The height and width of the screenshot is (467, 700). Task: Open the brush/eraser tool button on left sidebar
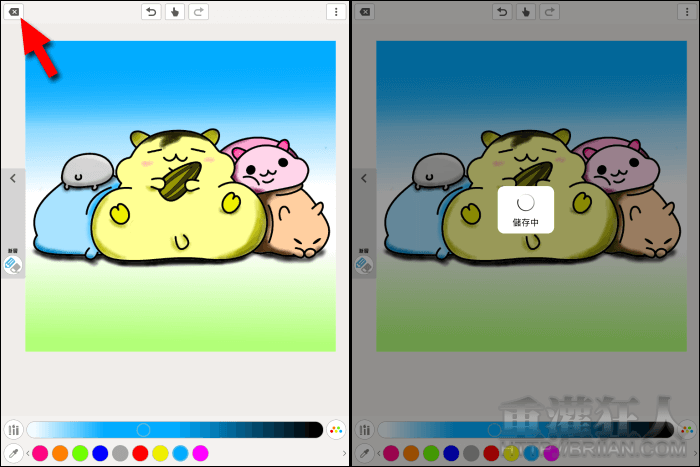12,265
